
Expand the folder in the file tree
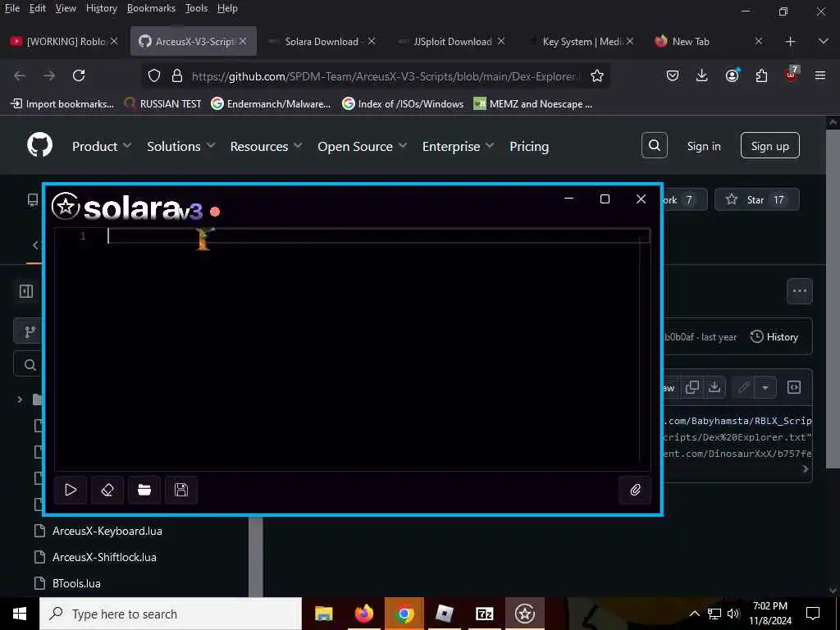click(x=20, y=399)
